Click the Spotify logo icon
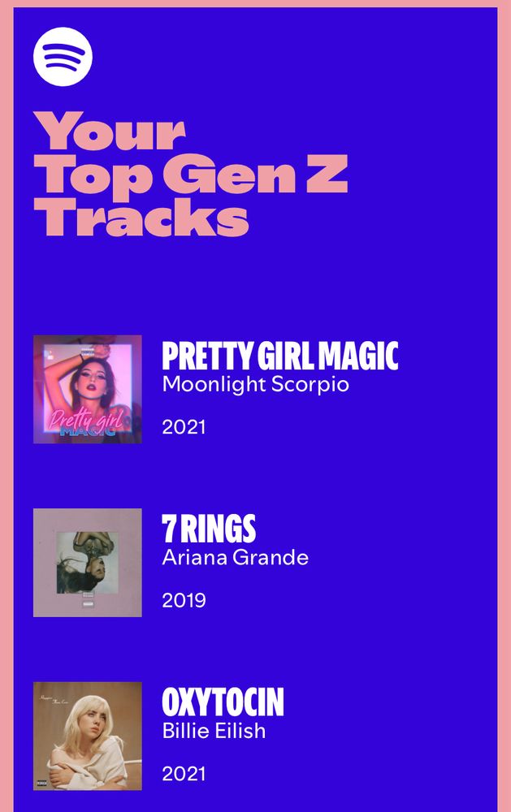 click(x=63, y=57)
